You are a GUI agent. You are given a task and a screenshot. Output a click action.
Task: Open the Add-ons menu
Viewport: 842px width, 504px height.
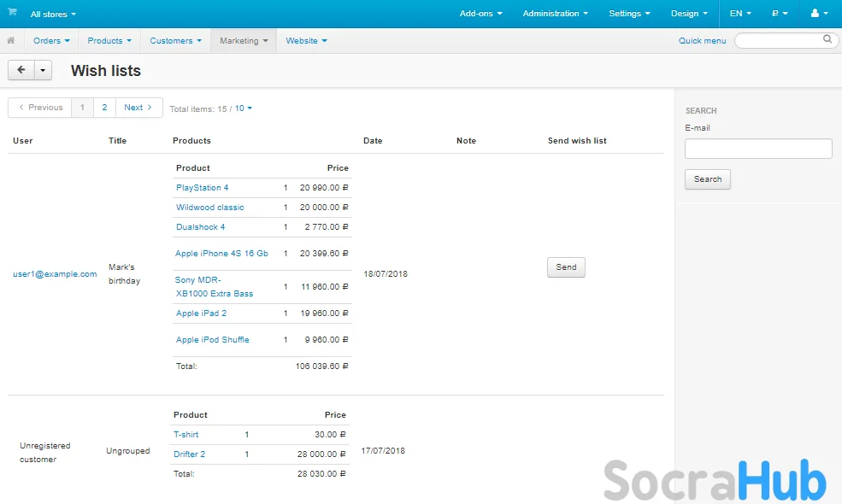pos(480,14)
